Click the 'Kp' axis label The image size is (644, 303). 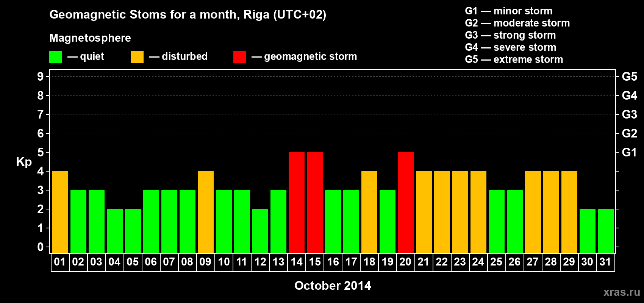(24, 162)
